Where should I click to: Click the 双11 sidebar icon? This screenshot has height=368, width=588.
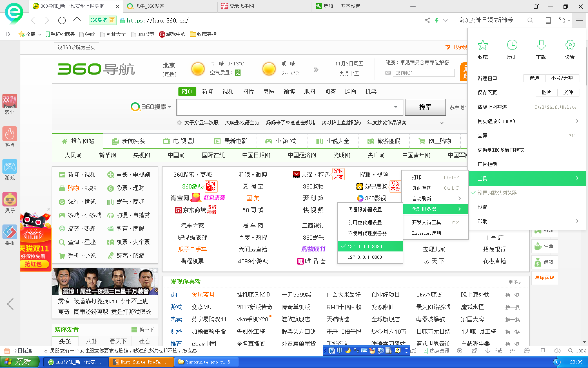(x=10, y=101)
